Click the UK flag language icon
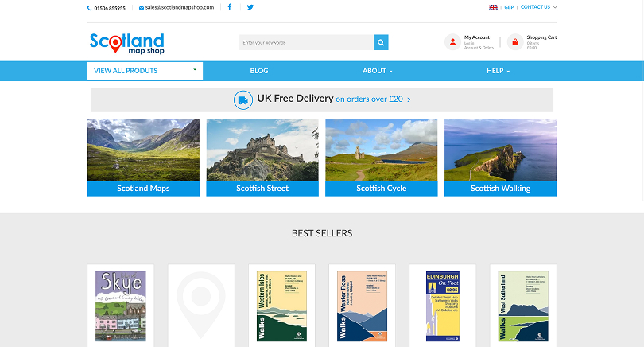The image size is (644, 347). click(x=493, y=7)
